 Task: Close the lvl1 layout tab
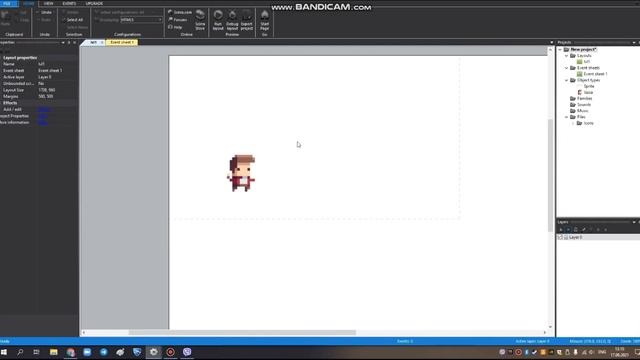102,42
